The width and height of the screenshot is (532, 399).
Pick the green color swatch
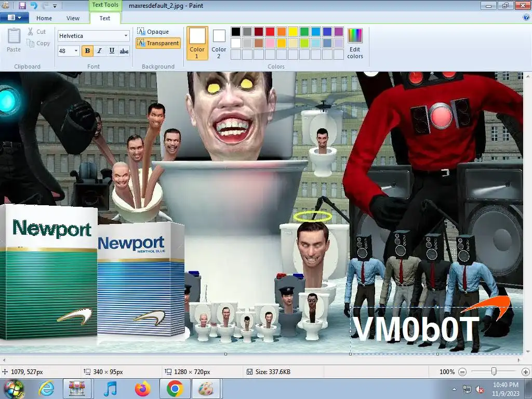(304, 32)
